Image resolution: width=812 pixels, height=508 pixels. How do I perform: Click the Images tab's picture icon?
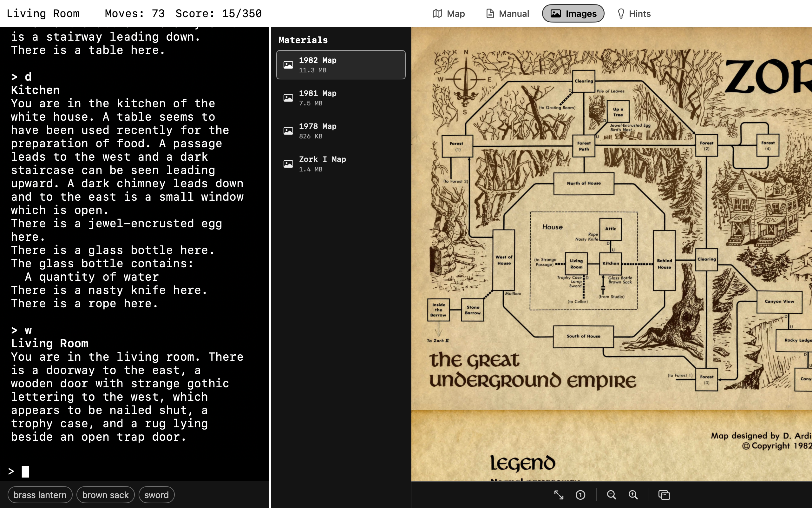[x=556, y=13]
